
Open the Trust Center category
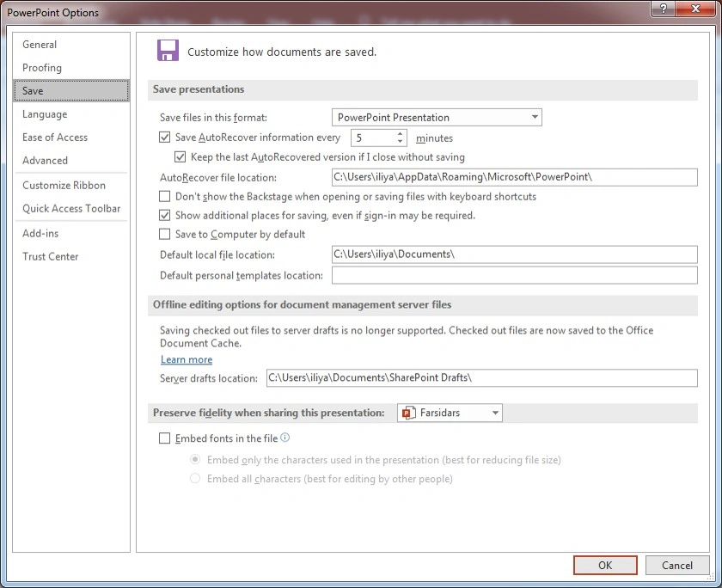click(x=50, y=257)
